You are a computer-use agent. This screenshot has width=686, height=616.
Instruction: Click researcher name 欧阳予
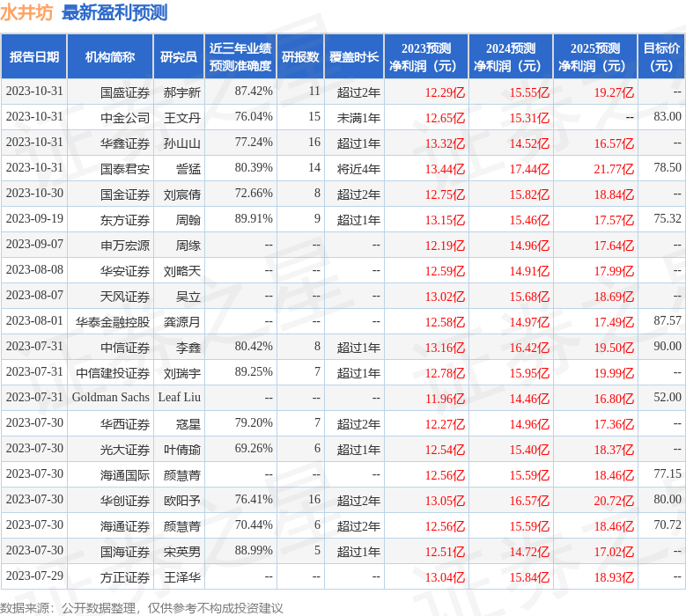182,501
